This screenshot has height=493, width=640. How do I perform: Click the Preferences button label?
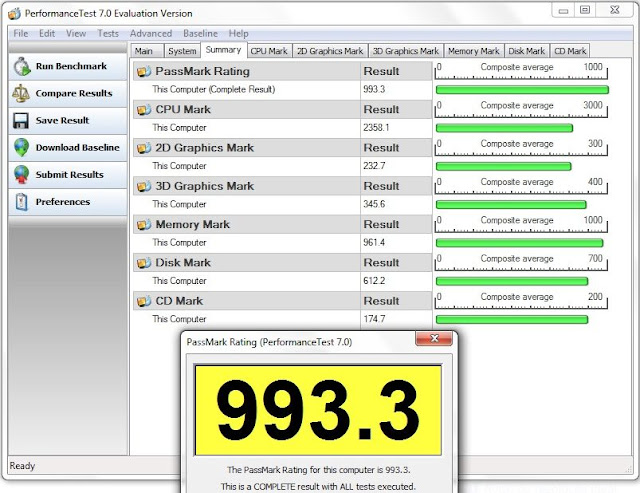pos(63,202)
